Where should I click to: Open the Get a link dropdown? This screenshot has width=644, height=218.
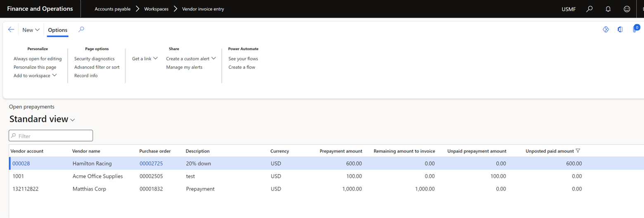pyautogui.click(x=145, y=59)
